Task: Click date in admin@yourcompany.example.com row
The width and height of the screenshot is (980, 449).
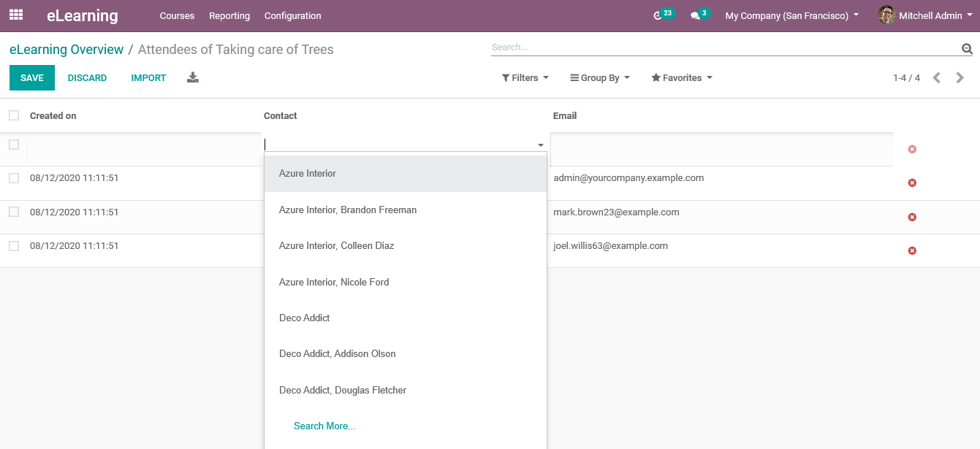Action: pos(74,178)
